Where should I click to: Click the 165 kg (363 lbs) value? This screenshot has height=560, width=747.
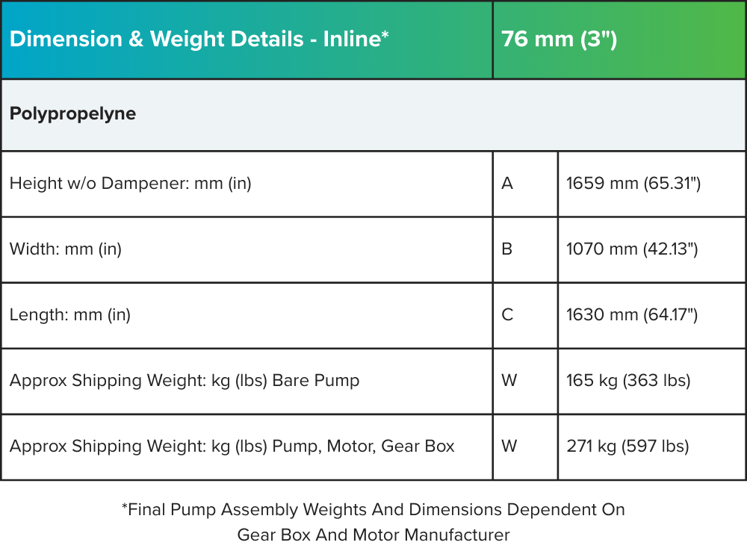628,381
